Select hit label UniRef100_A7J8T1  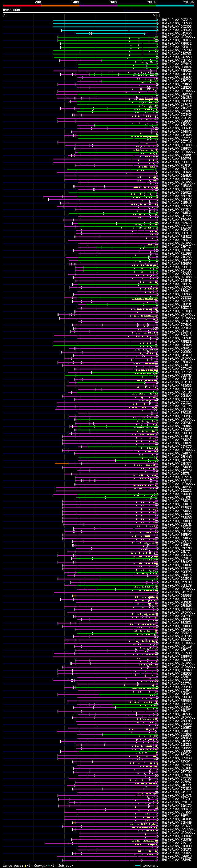point(177,501)
